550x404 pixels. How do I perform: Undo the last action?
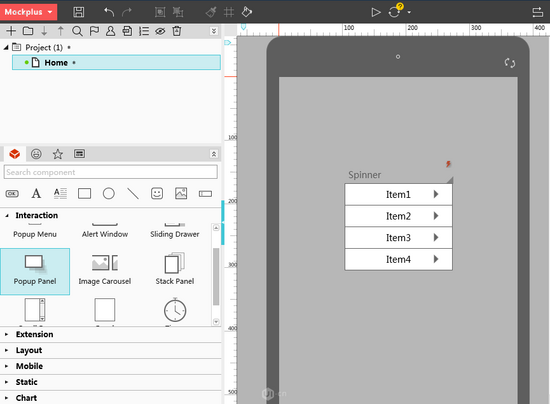[x=109, y=12]
